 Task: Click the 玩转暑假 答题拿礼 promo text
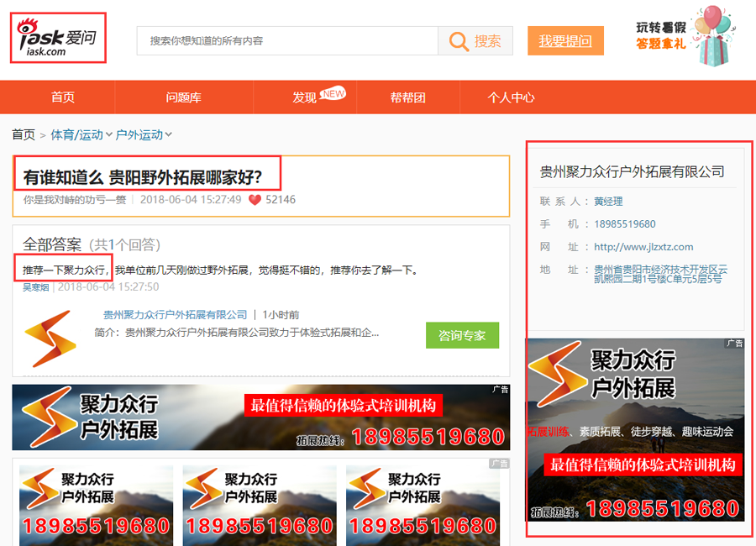[660, 35]
